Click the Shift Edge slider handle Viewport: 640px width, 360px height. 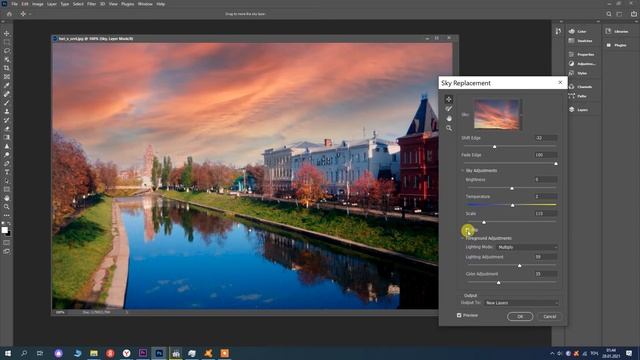[x=495, y=147]
